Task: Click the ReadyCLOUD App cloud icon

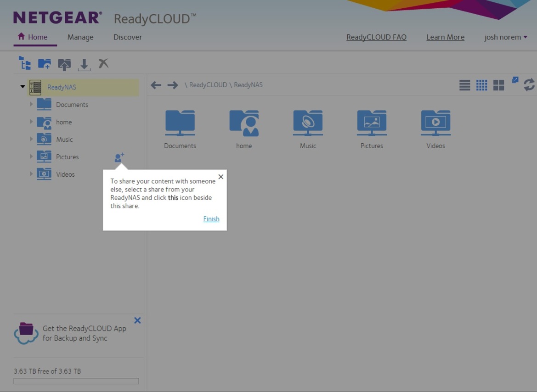Action: pyautogui.click(x=26, y=333)
